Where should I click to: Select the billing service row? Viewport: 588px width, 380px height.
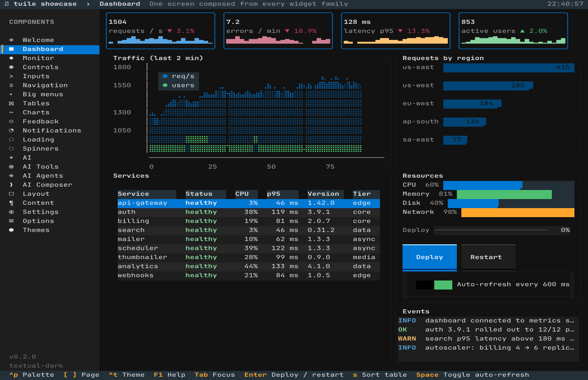tap(248, 221)
